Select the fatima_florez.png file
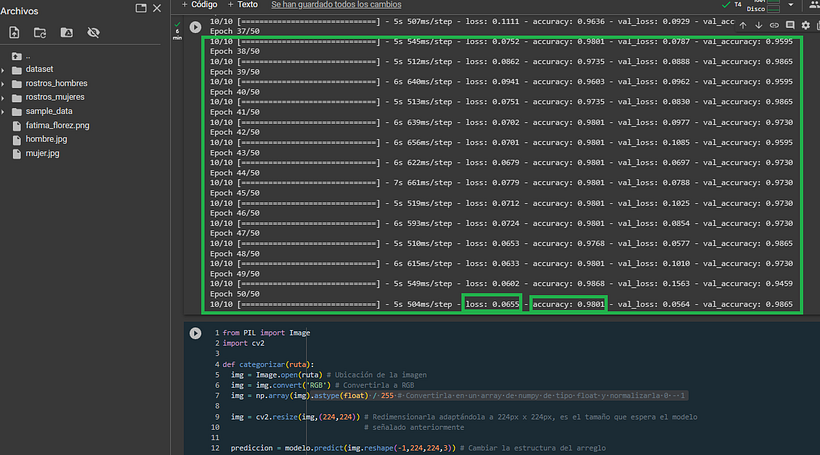The height and width of the screenshot is (455, 820). coord(58,126)
